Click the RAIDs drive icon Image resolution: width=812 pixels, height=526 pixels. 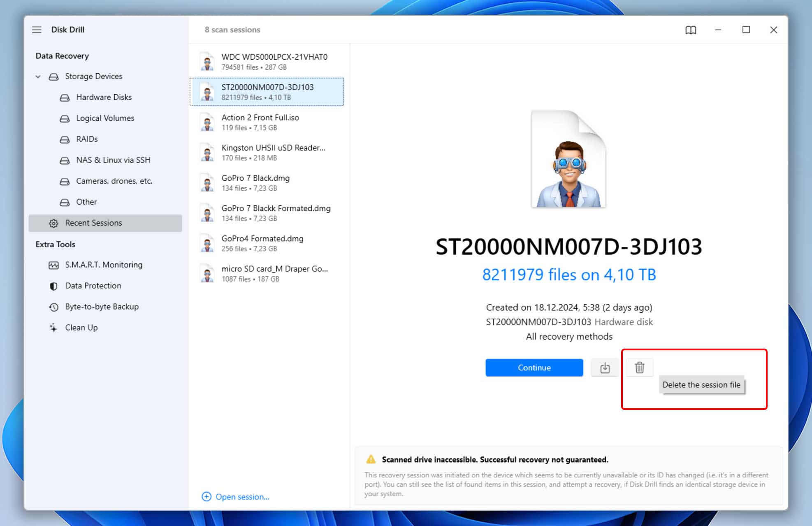[65, 140]
